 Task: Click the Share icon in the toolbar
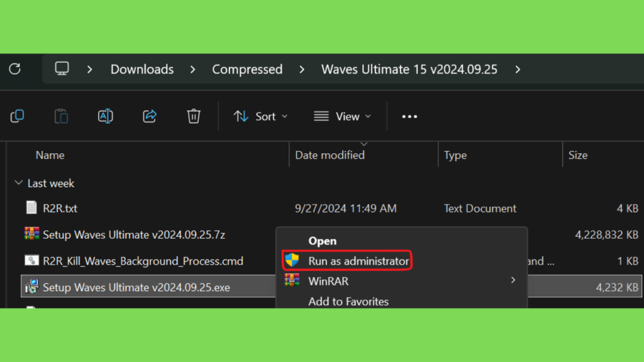click(150, 116)
